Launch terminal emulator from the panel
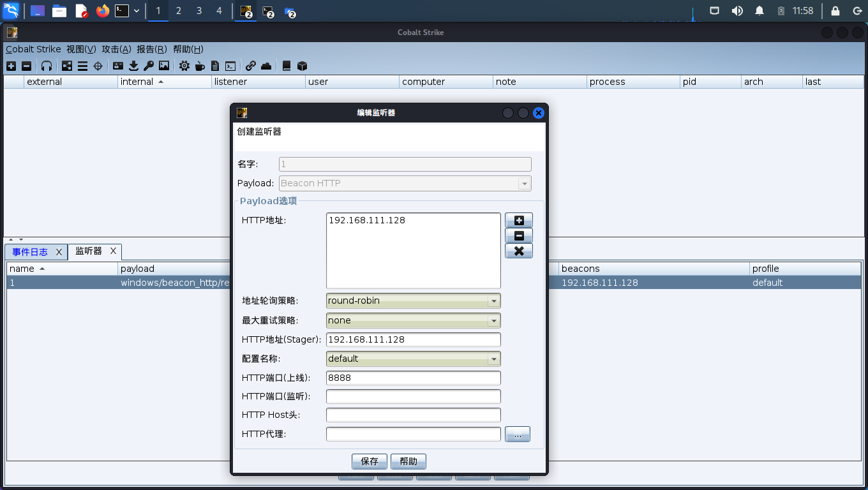The height and width of the screenshot is (490, 868). click(x=122, y=11)
